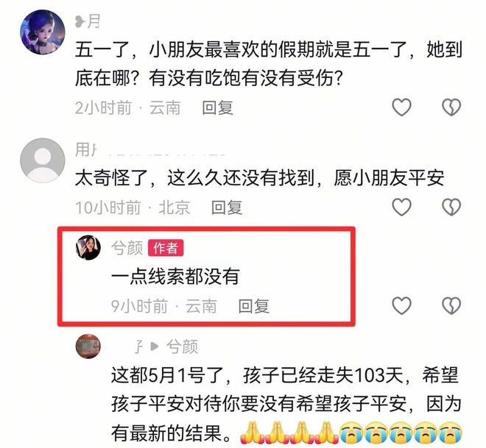Reply to the 10小时前 Beijing comment
This screenshot has height=448, width=486.
(227, 207)
